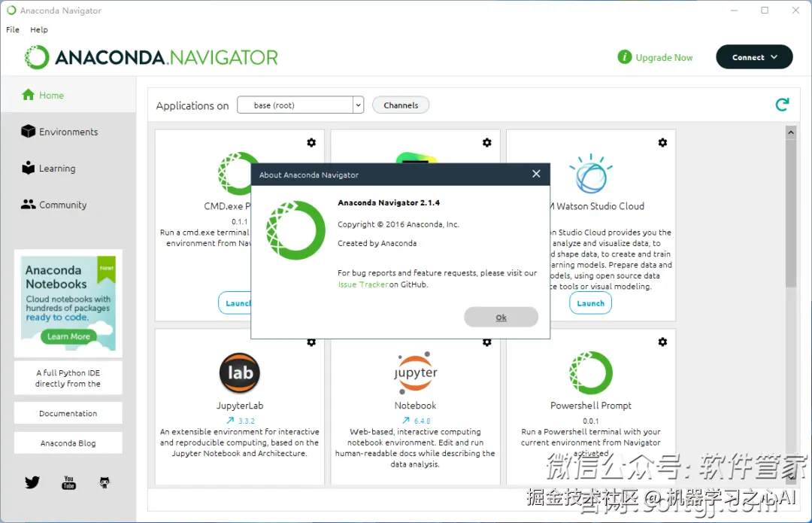
Task: Close the About Anaconda Navigator dialog
Action: click(x=537, y=174)
